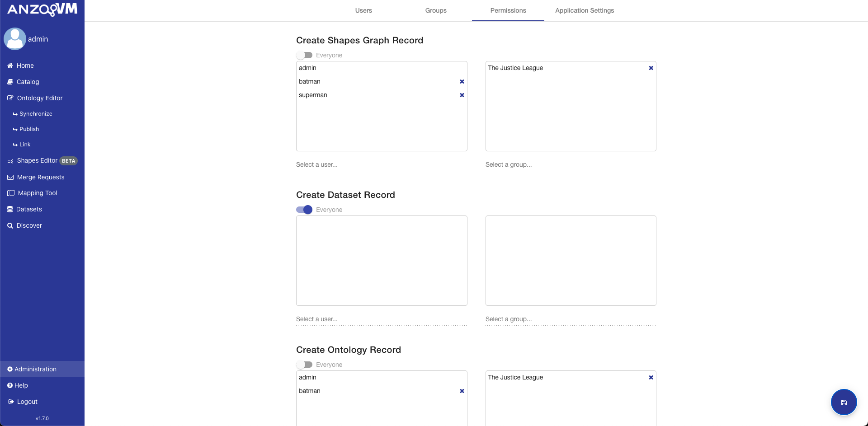Remove The Justice League from Ontology Record groups

click(x=651, y=377)
